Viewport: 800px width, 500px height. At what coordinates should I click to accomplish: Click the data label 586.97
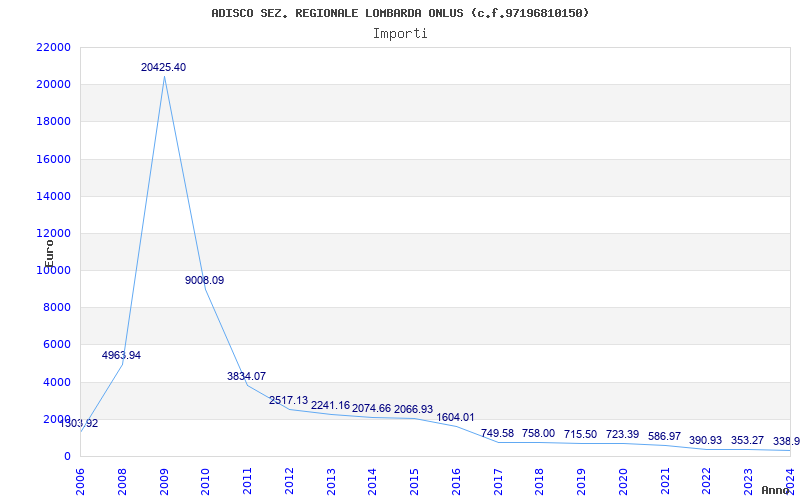click(x=664, y=436)
